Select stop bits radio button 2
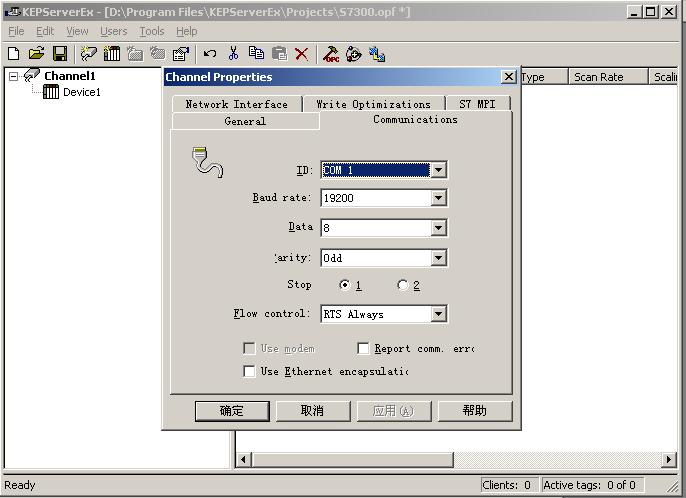This screenshot has height=498, width=686. tap(402, 285)
